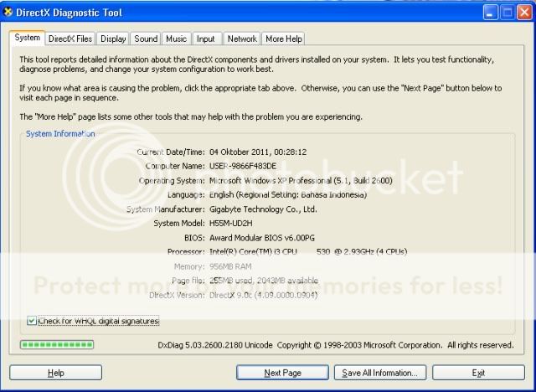Click Gigabyte Technology Co., Ltd. text
Viewport: 536px width, 392px height.
pyautogui.click(x=263, y=209)
